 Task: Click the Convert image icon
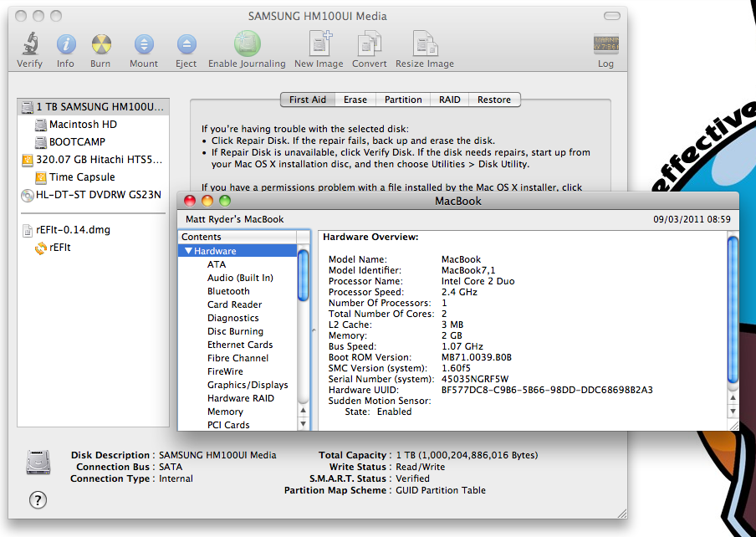click(370, 43)
